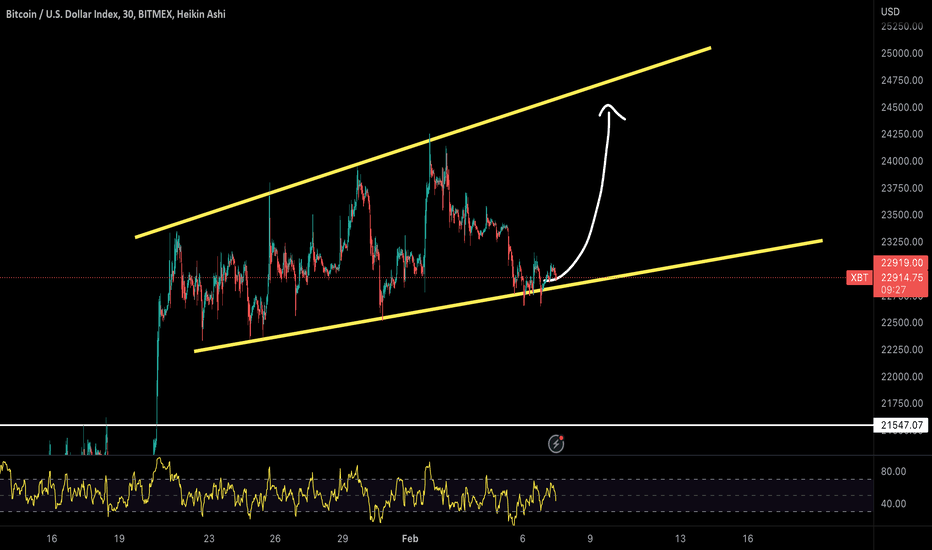Click the 24000.00 price axis value
Screen dimensions: 932x550
click(x=902, y=161)
